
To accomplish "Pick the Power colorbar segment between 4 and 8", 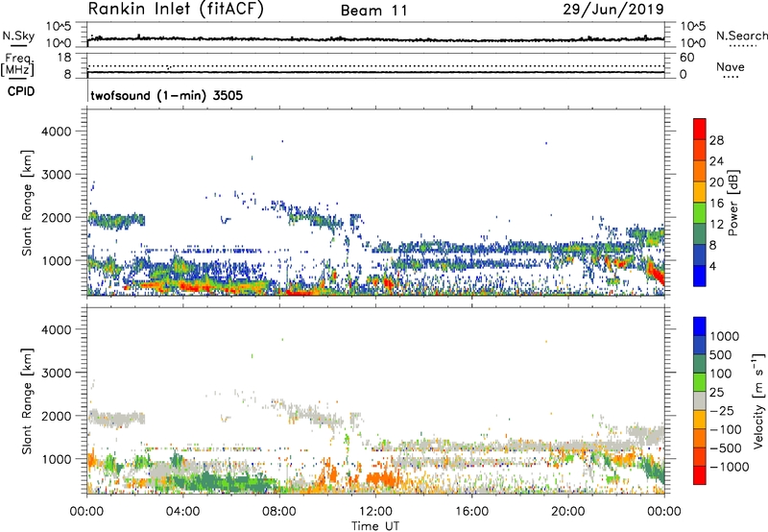I will coord(700,254).
